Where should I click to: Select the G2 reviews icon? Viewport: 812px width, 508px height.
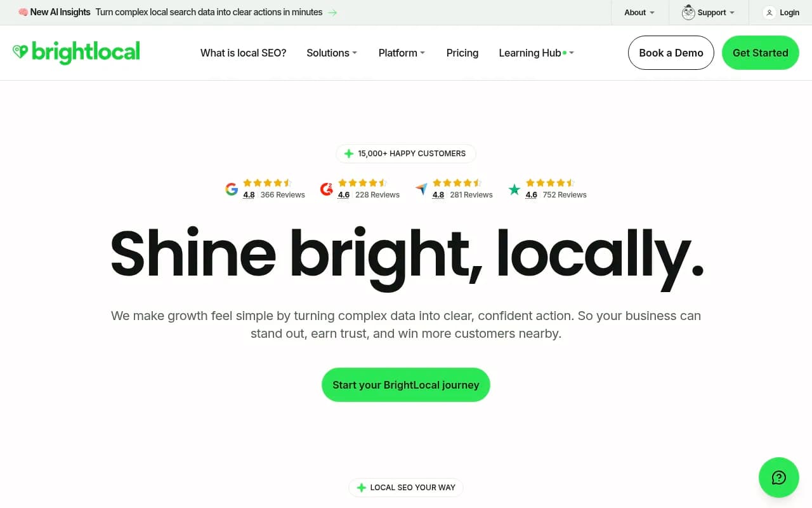[x=327, y=189]
